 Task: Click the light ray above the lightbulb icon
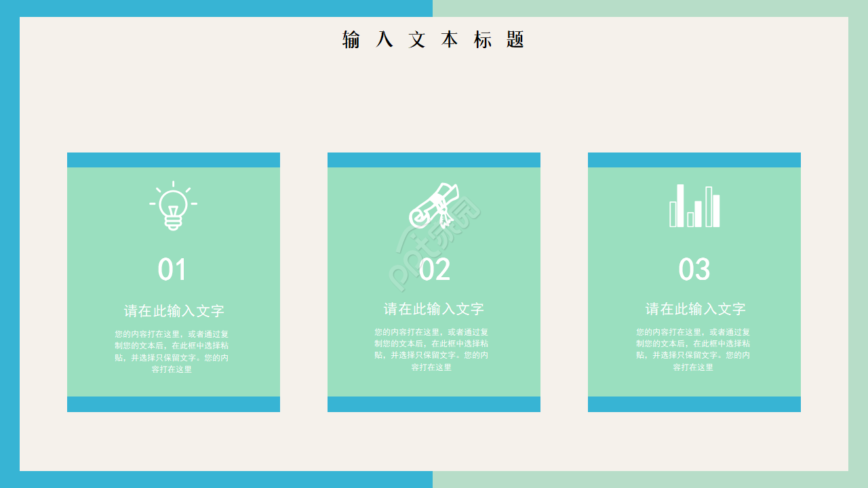coord(174,183)
